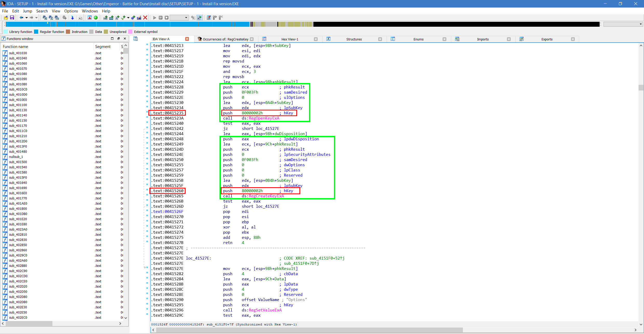Select sub_401500 in functions list
Viewport: 644px width, 334px height.
click(x=18, y=162)
